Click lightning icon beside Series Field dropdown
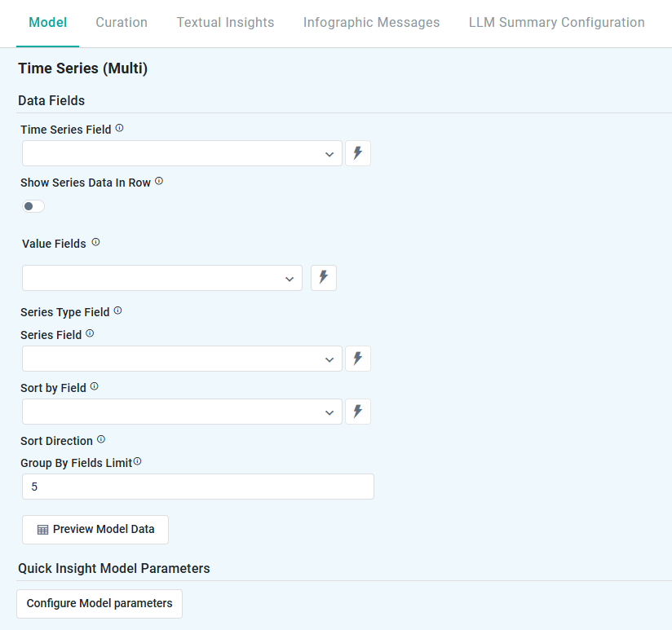Screen dimensions: 672x630 coord(357,359)
